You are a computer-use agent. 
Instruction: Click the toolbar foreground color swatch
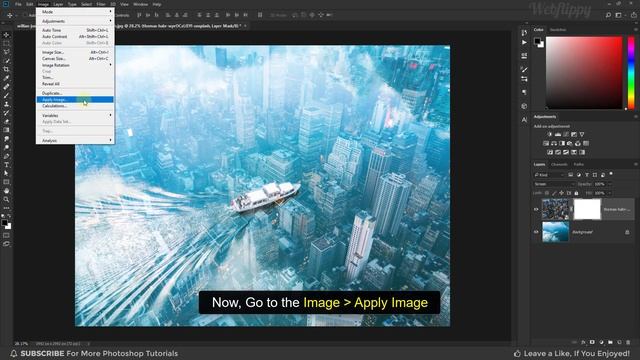tap(4, 222)
